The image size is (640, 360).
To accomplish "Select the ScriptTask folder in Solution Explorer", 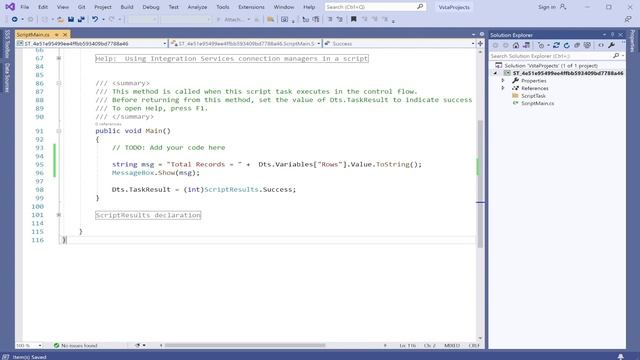I will click(x=533, y=96).
